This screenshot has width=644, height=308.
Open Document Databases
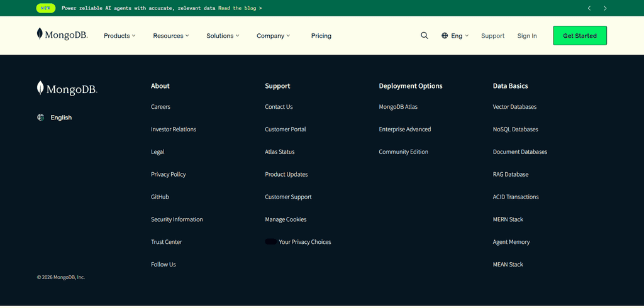(x=520, y=152)
